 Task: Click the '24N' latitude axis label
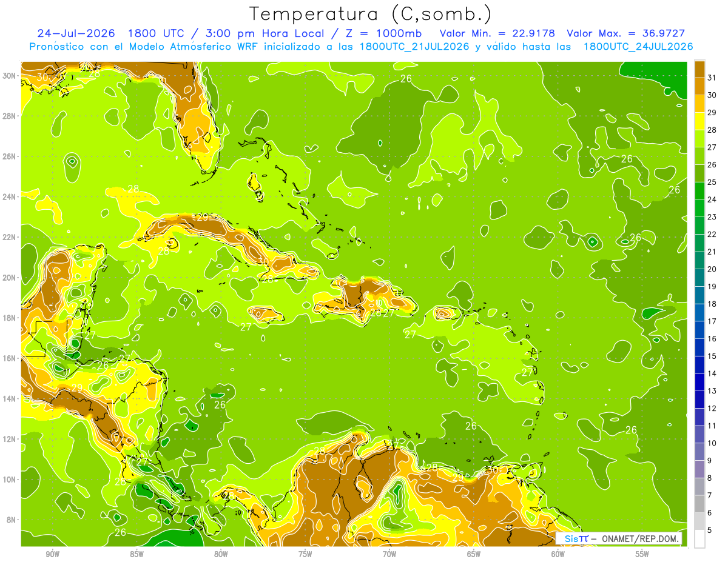click(x=10, y=197)
